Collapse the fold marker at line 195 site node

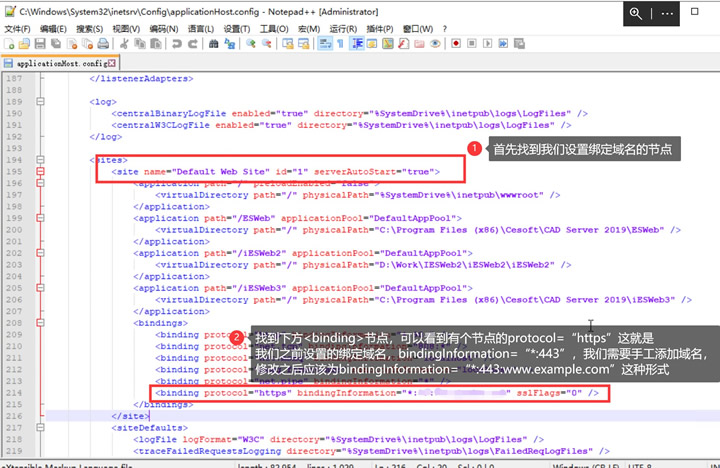pos(40,172)
